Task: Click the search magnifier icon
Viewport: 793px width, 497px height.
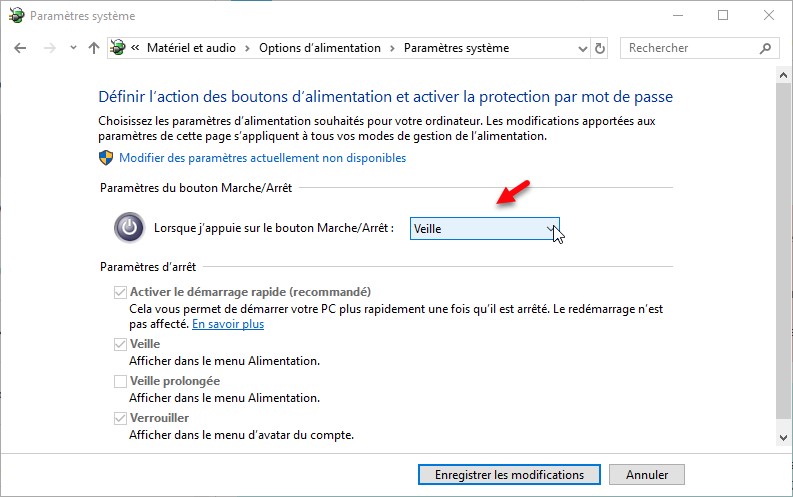Action: tap(766, 48)
